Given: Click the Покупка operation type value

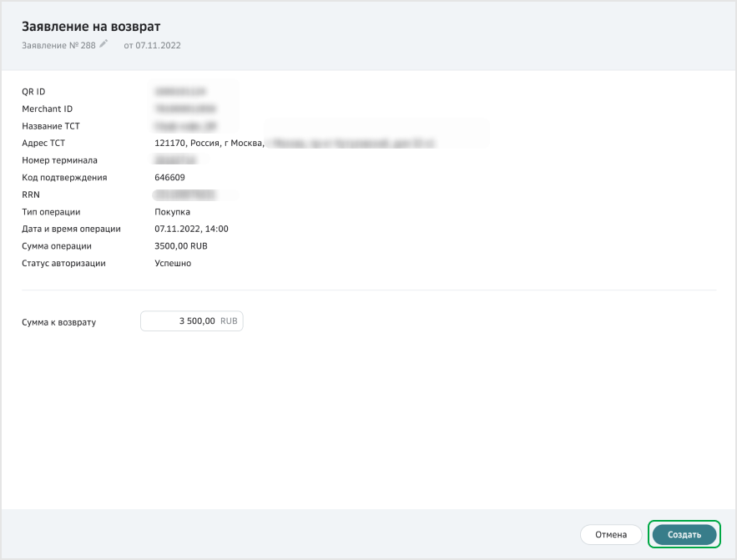Looking at the screenshot, I should 172,212.
